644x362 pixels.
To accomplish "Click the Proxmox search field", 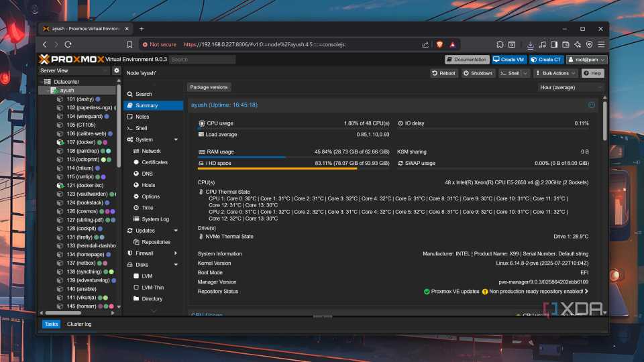I will pos(202,60).
